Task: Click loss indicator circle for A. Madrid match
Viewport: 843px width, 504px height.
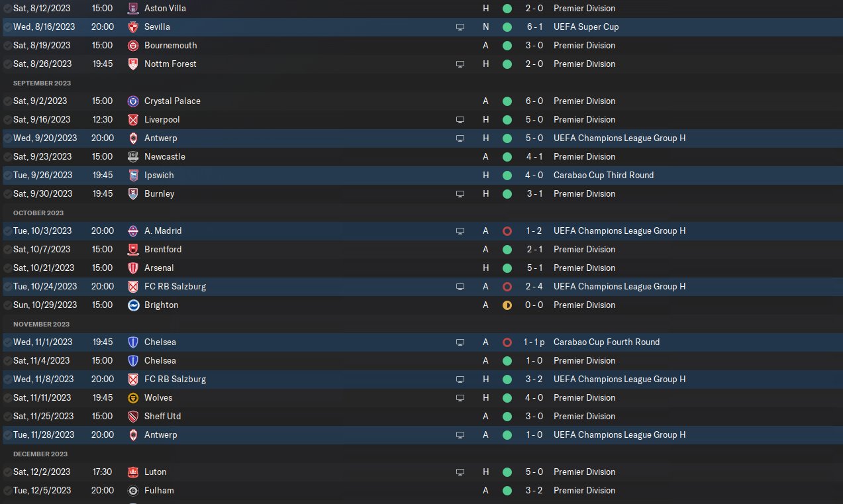Action: click(507, 231)
